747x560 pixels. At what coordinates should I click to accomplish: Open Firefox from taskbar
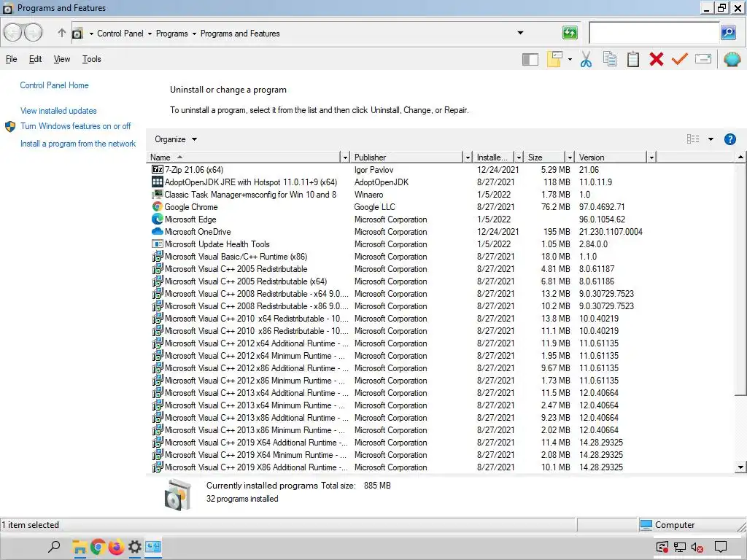[116, 548]
